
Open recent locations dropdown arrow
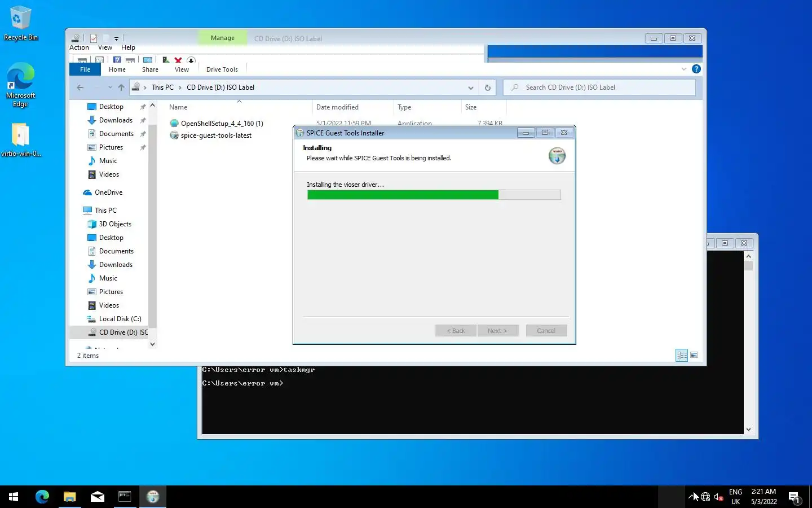[110, 87]
